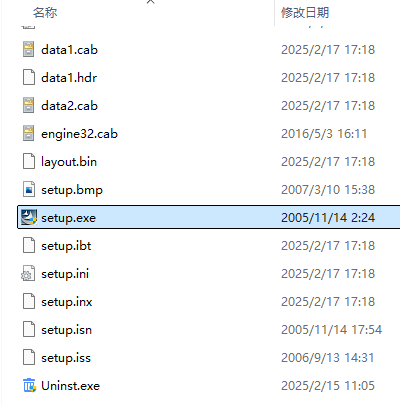Select the engine32.cab cabinet icon
The image size is (401, 405).
click(x=29, y=134)
